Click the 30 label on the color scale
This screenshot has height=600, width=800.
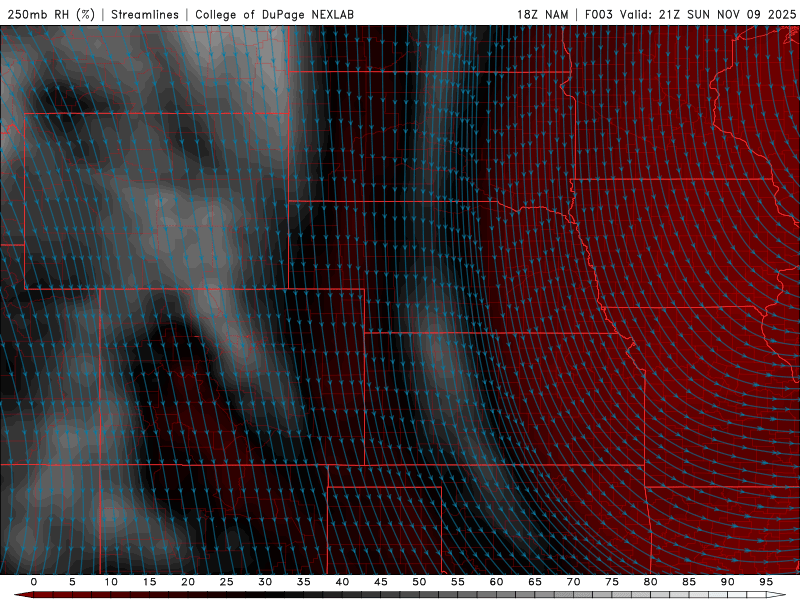click(265, 582)
